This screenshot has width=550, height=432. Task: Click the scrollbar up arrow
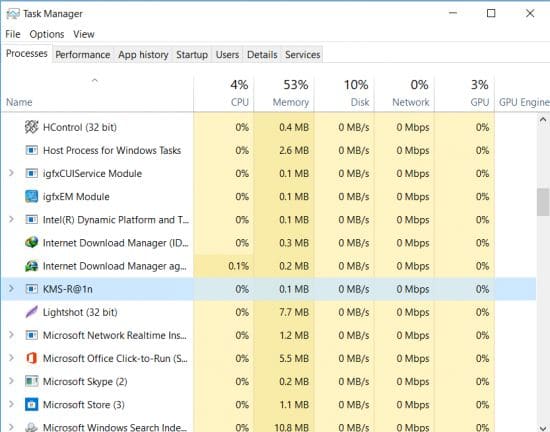click(x=543, y=120)
